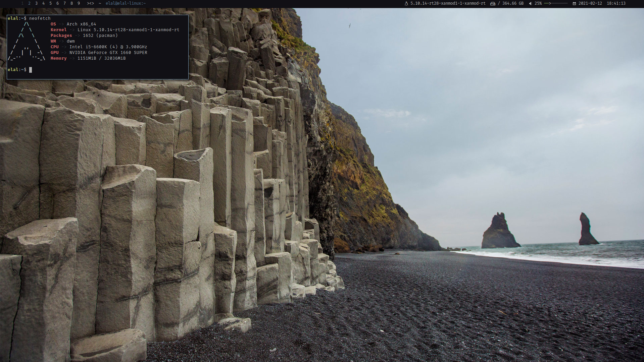
Task: Click the Kernel line in neofetch output
Action: click(x=115, y=30)
